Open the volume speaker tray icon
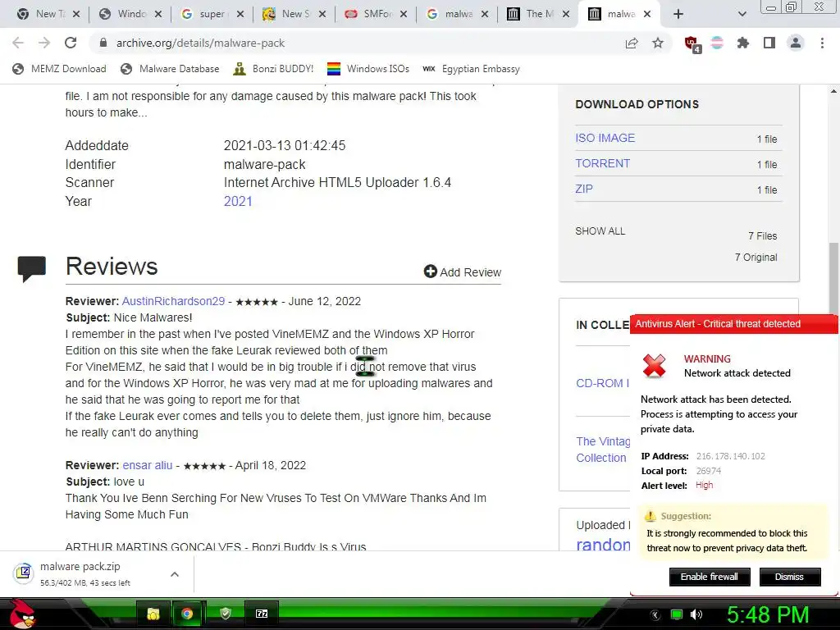Viewport: 840px width, 630px height. click(696, 614)
